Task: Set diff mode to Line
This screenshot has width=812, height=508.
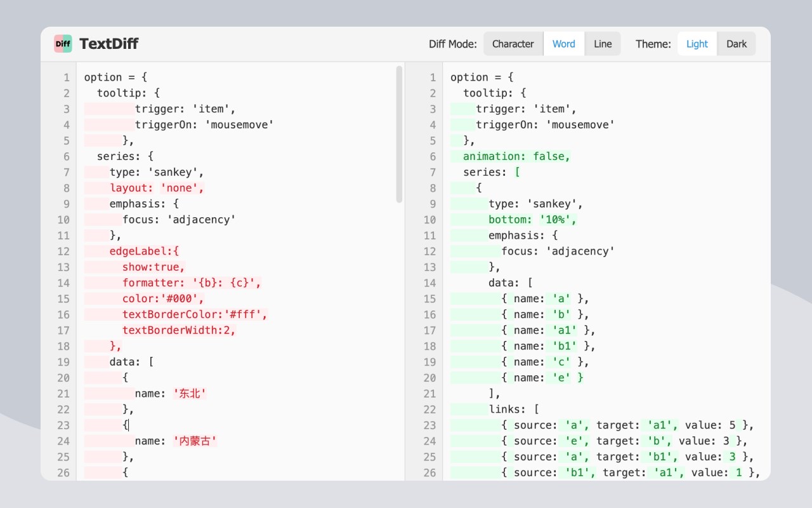Action: click(603, 44)
